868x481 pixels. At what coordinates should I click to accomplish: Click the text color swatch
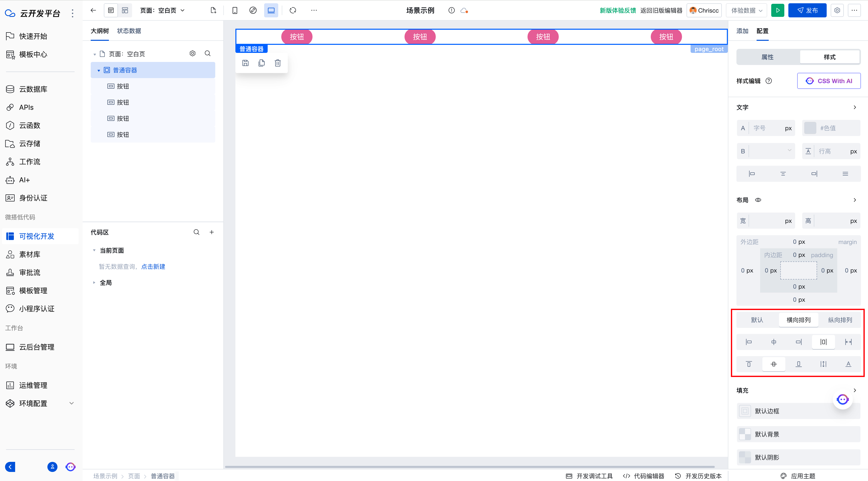click(x=810, y=128)
